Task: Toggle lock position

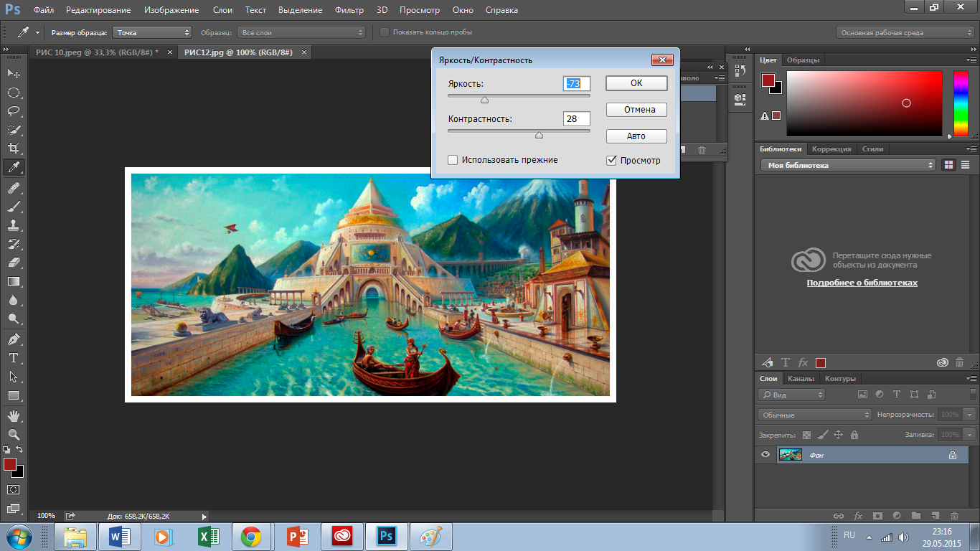Action: coord(838,435)
